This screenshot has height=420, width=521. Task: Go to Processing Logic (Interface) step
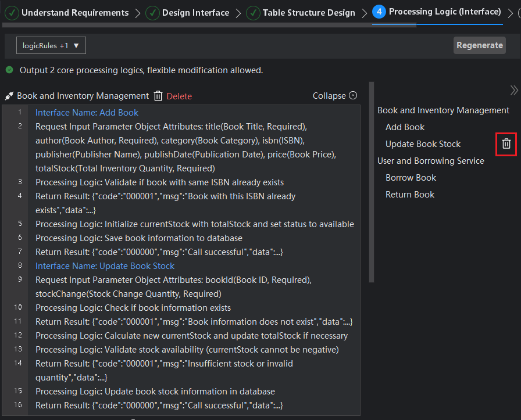coord(445,12)
